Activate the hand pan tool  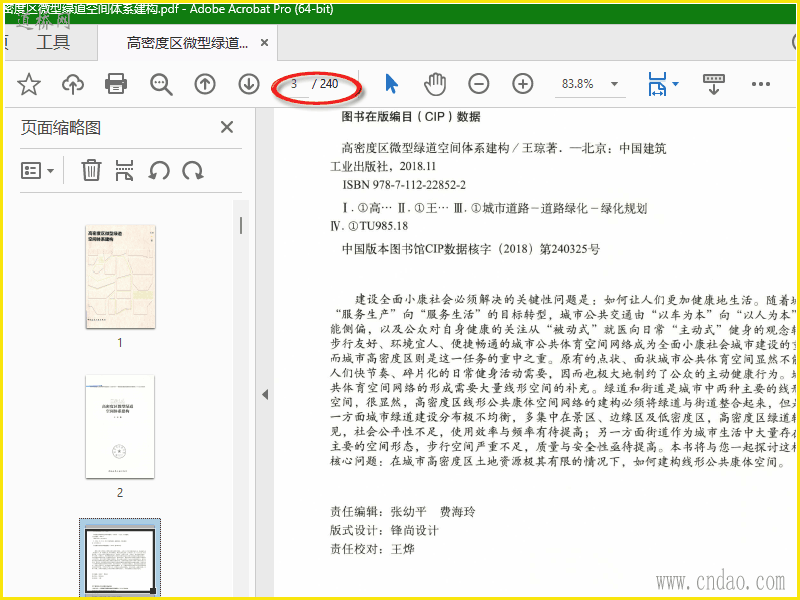[435, 84]
